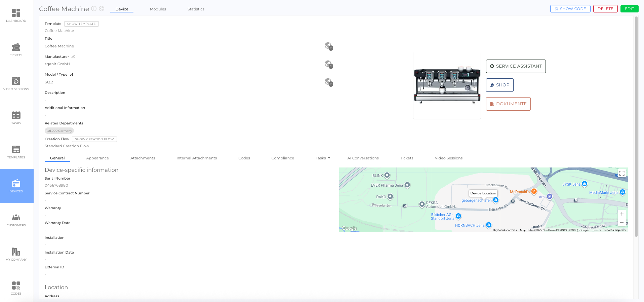Click the hierarchy icon beside Manufacturer
644x302 pixels.
(73, 57)
